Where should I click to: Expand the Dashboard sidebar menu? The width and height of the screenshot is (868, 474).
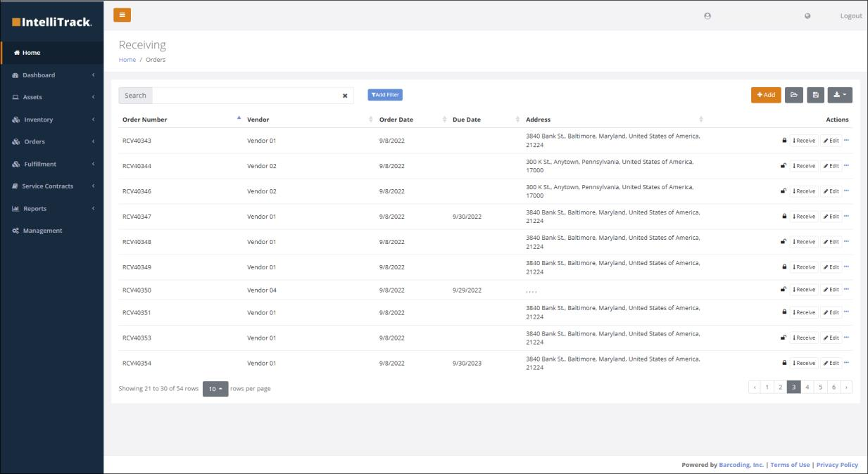click(52, 75)
